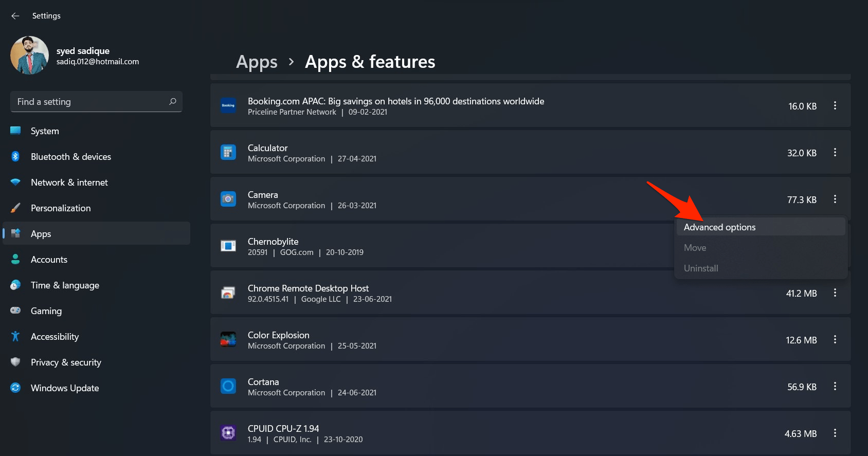
Task: Select the Apps sidebar category
Action: click(96, 234)
